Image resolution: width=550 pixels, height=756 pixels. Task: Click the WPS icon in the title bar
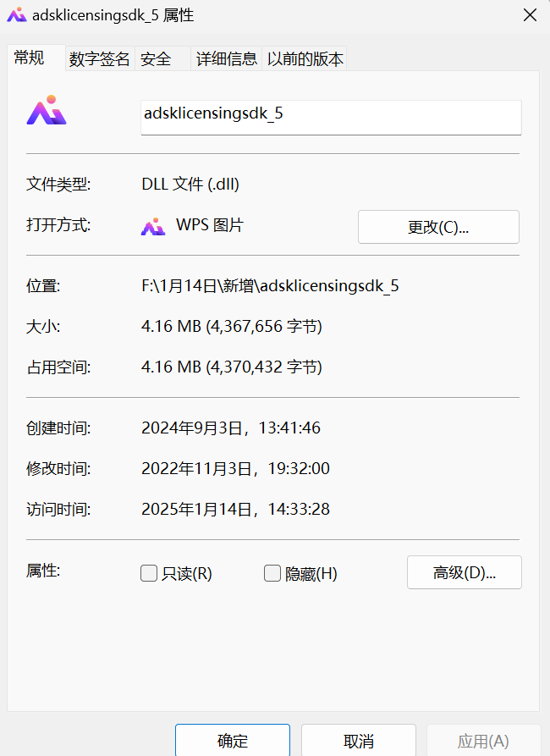point(16,14)
